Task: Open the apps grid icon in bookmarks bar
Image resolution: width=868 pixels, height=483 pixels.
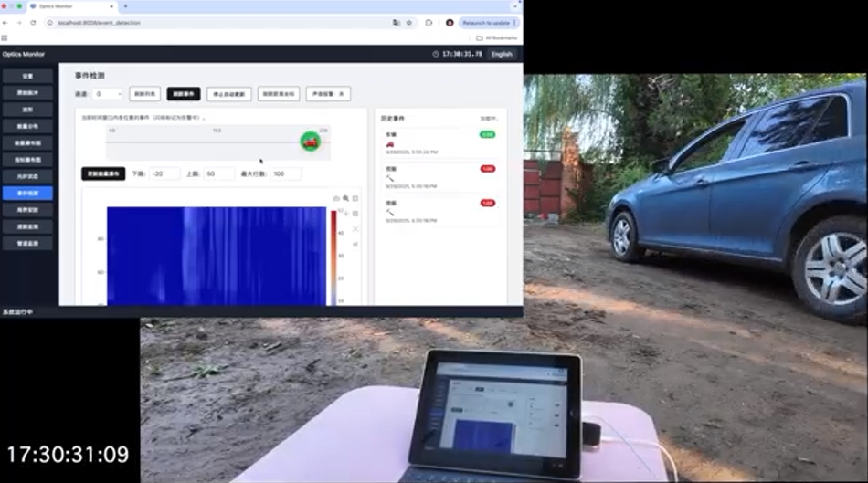Action: pyautogui.click(x=5, y=37)
